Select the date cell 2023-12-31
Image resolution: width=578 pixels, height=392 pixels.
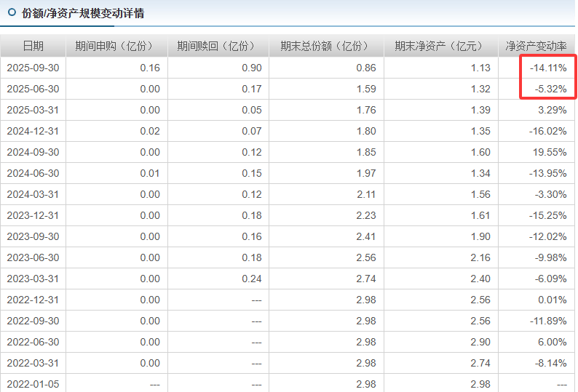33,215
